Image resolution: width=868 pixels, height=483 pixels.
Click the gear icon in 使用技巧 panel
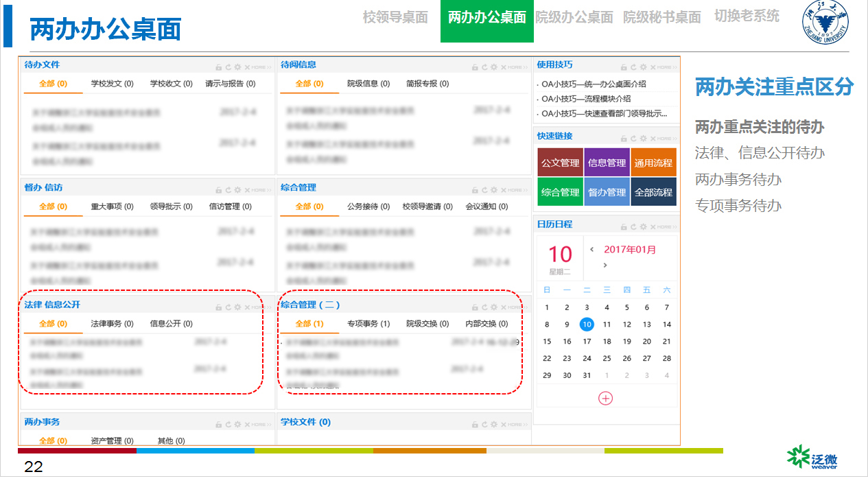(643, 67)
